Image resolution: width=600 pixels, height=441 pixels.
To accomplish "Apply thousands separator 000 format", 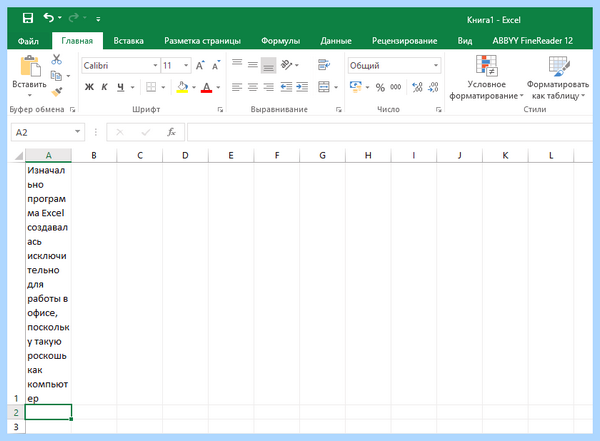I will coord(395,87).
